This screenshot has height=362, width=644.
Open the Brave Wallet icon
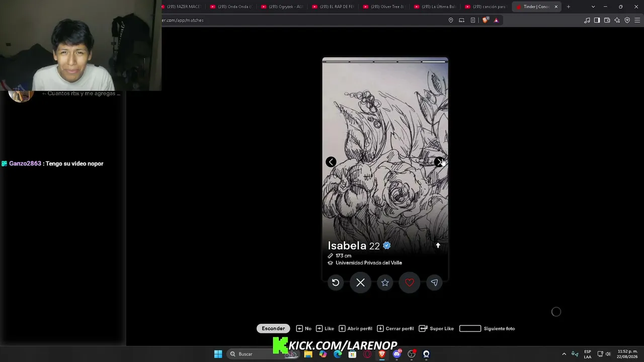(607, 20)
